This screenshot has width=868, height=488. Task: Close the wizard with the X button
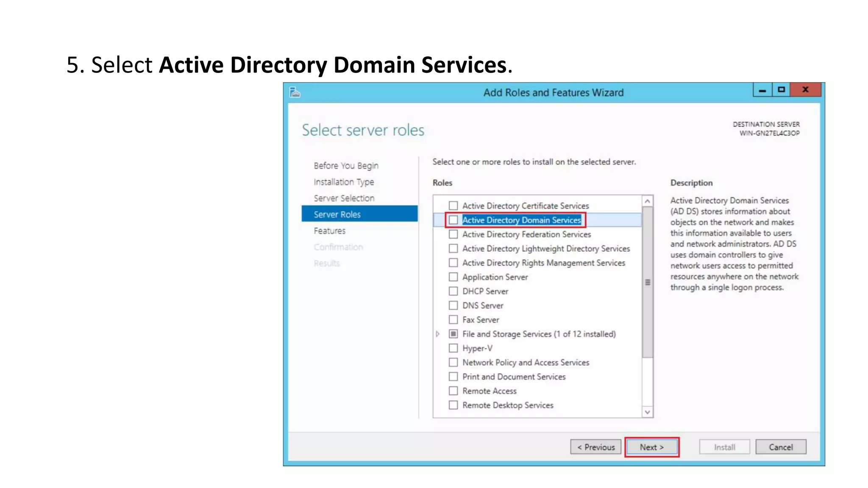805,90
